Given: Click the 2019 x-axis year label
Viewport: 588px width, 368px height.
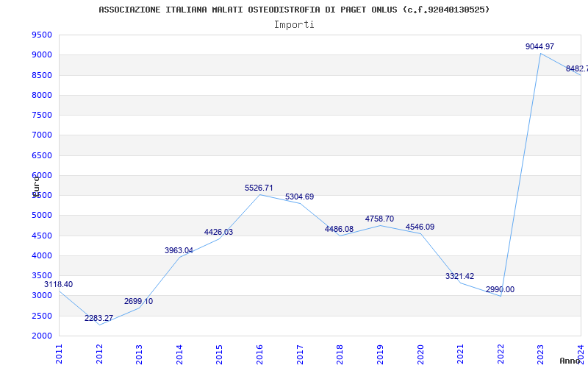Looking at the screenshot, I should point(380,354).
